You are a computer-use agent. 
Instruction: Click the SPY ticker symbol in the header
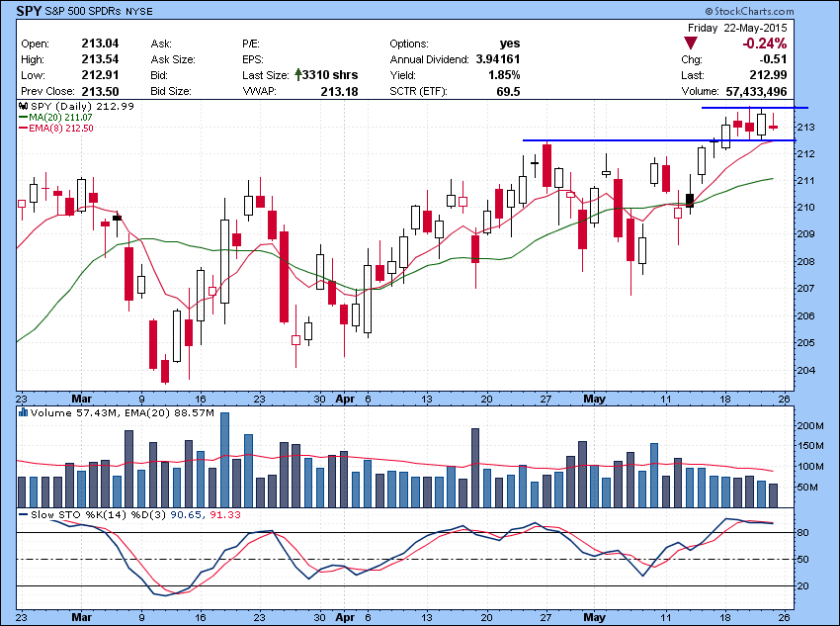coord(29,11)
